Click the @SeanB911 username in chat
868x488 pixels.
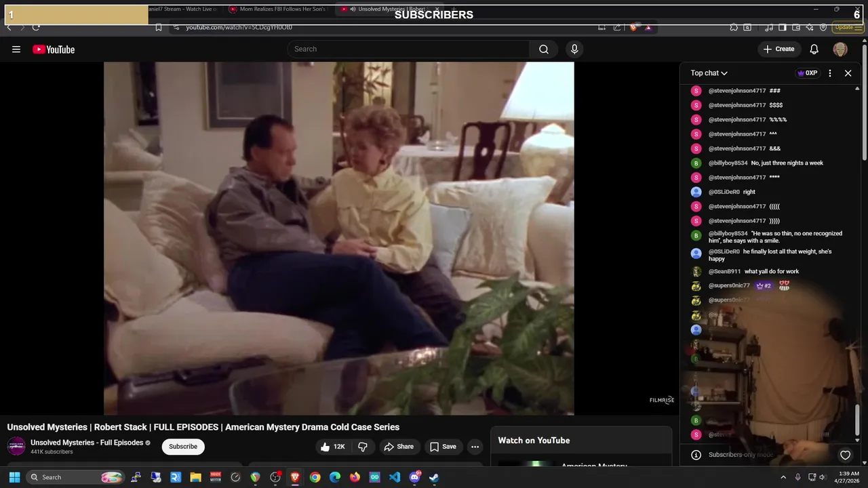pos(724,271)
